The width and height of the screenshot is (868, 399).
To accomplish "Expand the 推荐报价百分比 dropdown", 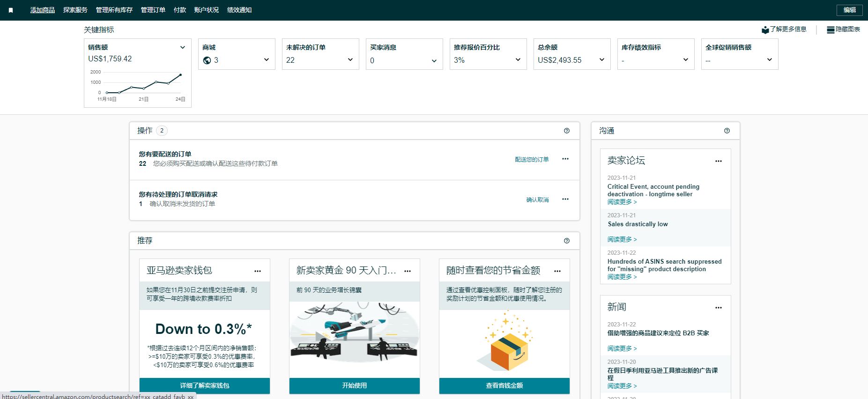I will pyautogui.click(x=518, y=60).
